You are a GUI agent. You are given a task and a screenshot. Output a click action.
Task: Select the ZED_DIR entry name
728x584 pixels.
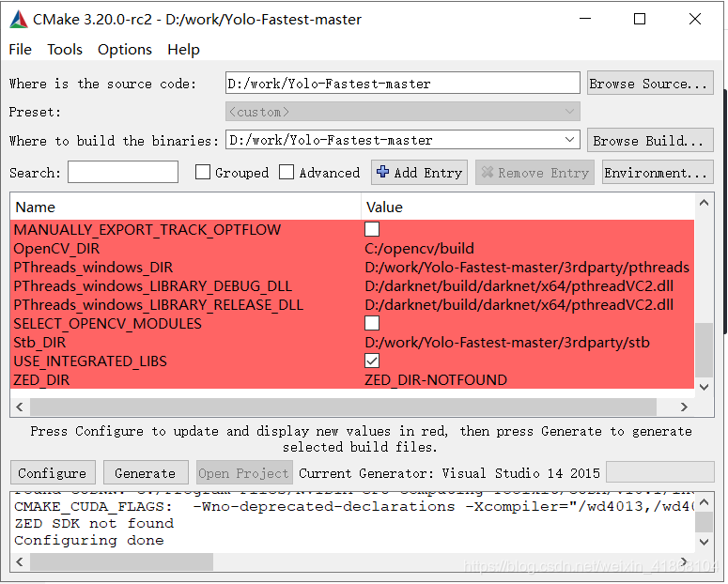click(41, 379)
